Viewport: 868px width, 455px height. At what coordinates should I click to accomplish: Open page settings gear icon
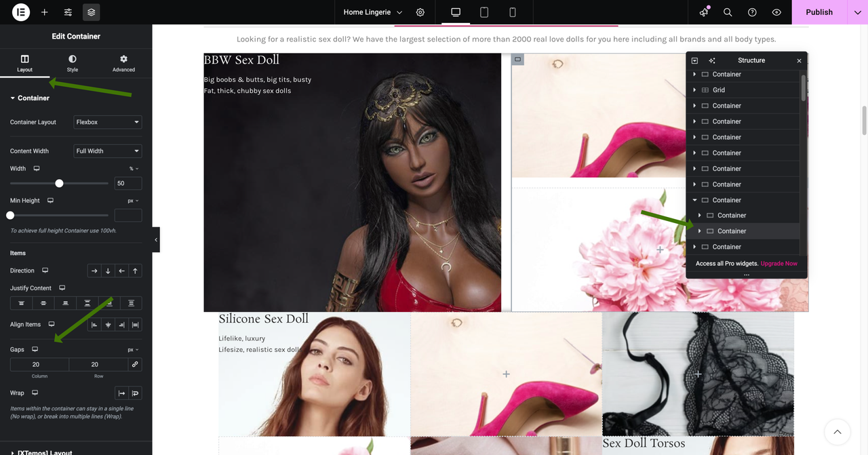420,12
